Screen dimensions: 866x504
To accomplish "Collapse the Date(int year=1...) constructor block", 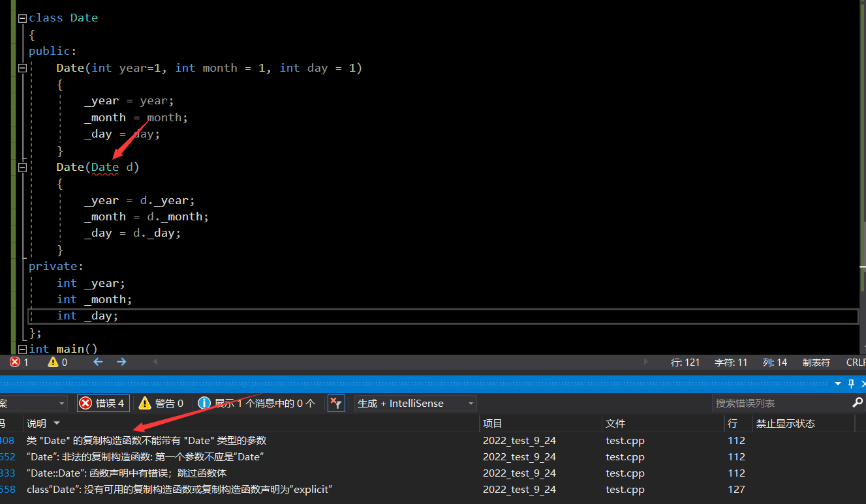I will (x=22, y=68).
